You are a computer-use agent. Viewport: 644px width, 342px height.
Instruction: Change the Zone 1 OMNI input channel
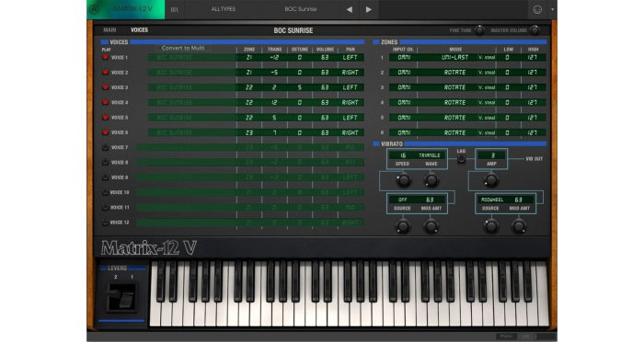point(404,58)
